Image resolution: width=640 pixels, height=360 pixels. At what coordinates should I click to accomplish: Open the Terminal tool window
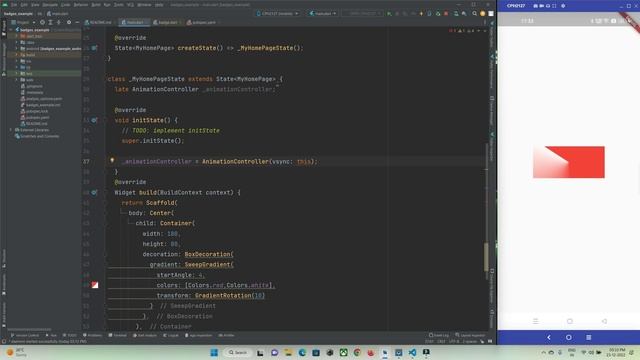click(118, 335)
